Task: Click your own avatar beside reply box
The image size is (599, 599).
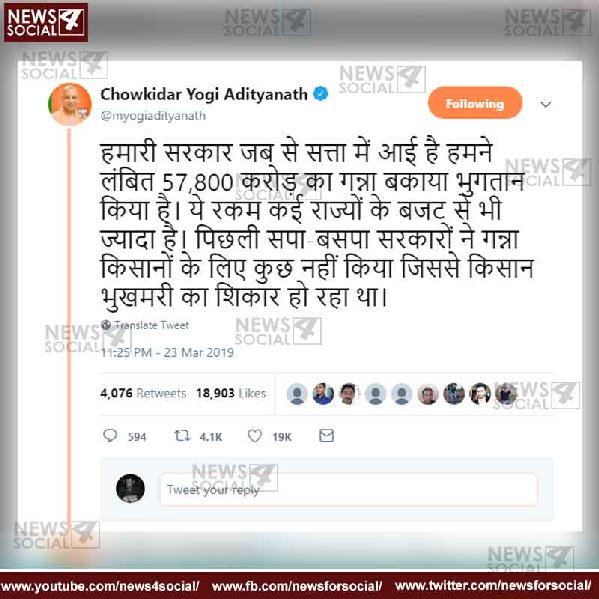Action: click(x=130, y=488)
